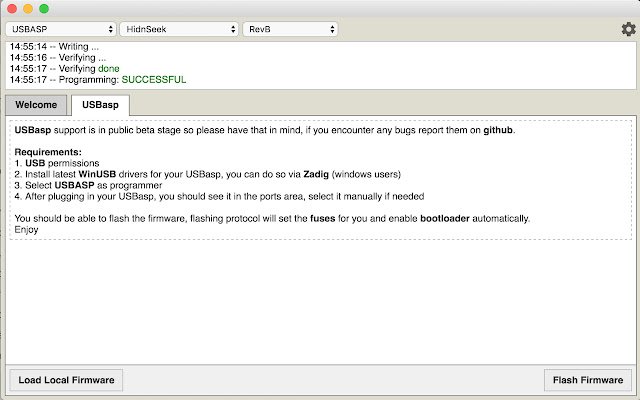Open the RevB revision dropdown

click(290, 29)
